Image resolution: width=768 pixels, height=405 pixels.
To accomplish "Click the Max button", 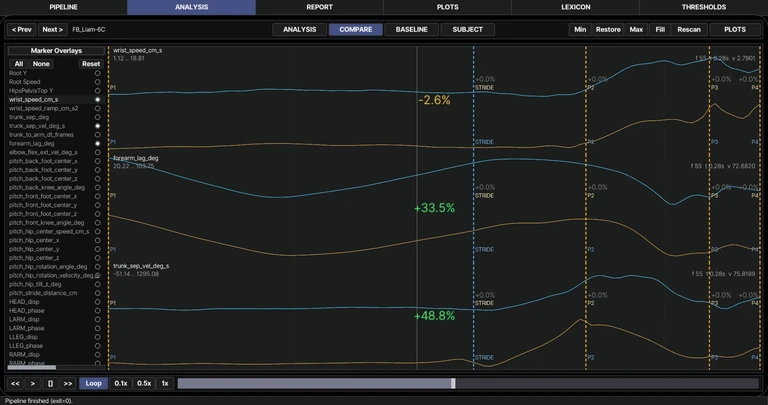I will click(x=636, y=29).
